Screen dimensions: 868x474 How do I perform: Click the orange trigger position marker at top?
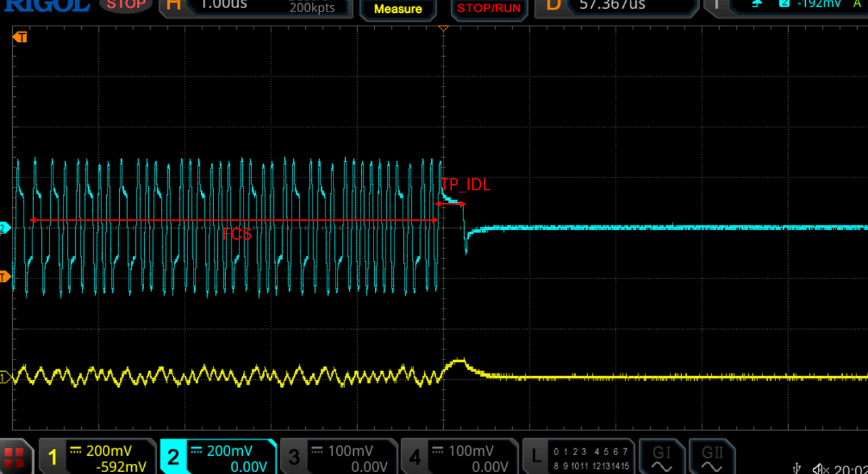point(443,28)
